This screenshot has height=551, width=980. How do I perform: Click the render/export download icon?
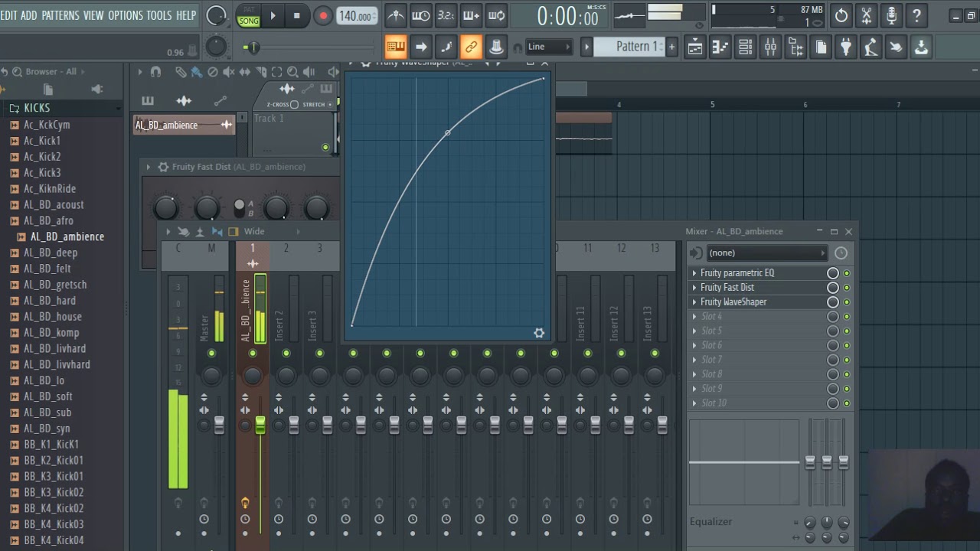tap(921, 47)
